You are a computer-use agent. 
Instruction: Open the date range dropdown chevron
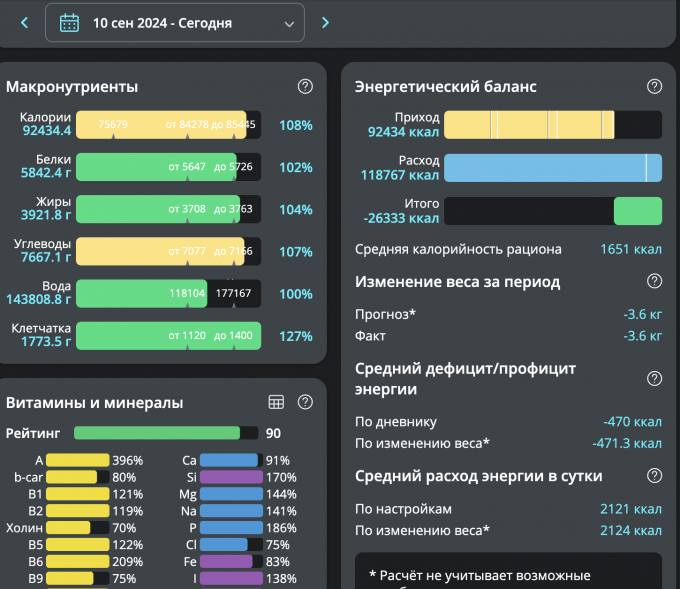click(x=289, y=22)
